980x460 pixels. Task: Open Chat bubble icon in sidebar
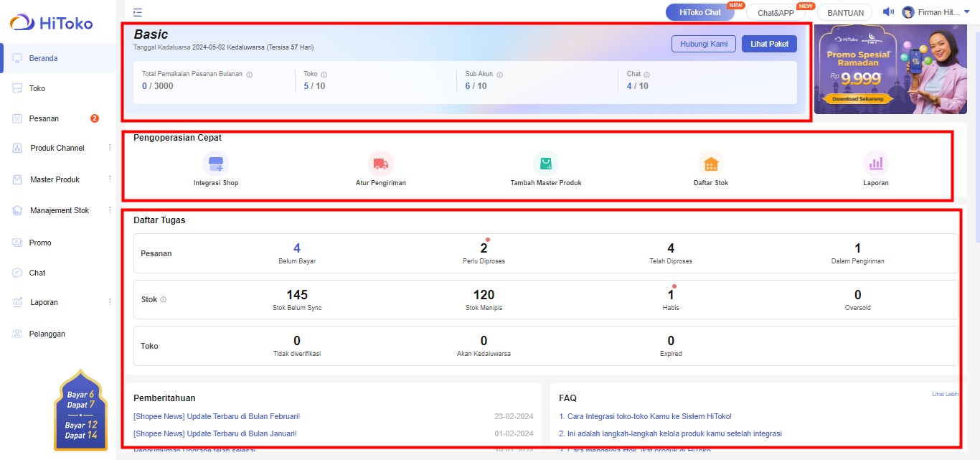(18, 273)
